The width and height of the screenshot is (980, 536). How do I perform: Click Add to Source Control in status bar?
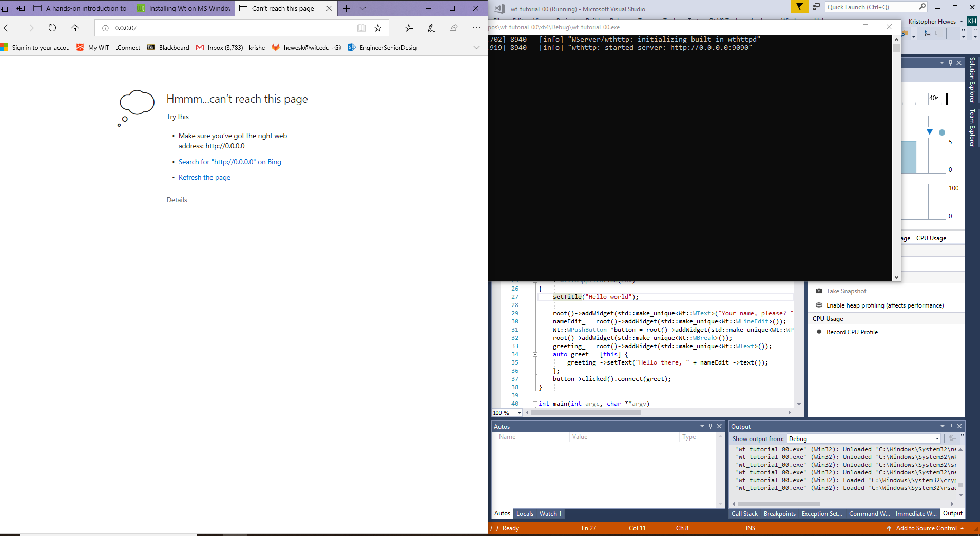[926, 528]
